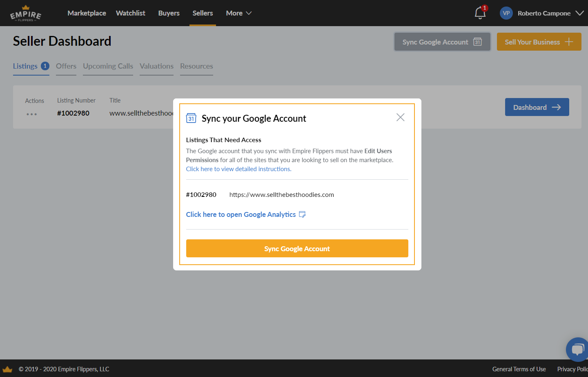Viewport: 588px width, 377px height.
Task: Expand the Roberto Campone account menu arrow
Action: point(579,13)
